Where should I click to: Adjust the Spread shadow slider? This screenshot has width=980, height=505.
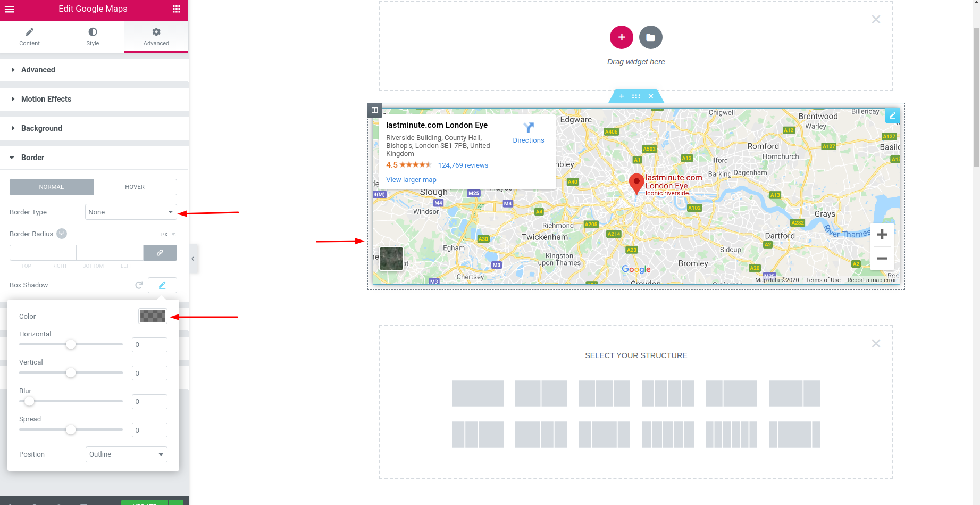tap(71, 429)
